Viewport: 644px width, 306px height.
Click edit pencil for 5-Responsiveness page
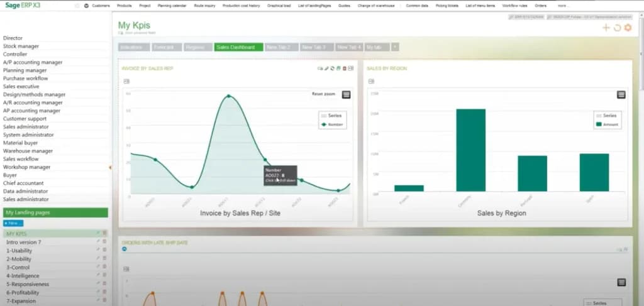point(97,283)
